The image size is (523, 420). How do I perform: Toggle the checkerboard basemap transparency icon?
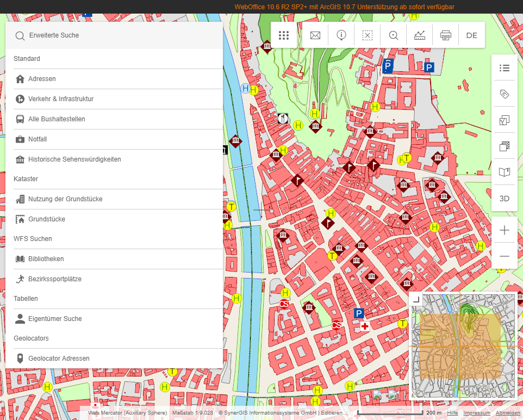pos(505,146)
